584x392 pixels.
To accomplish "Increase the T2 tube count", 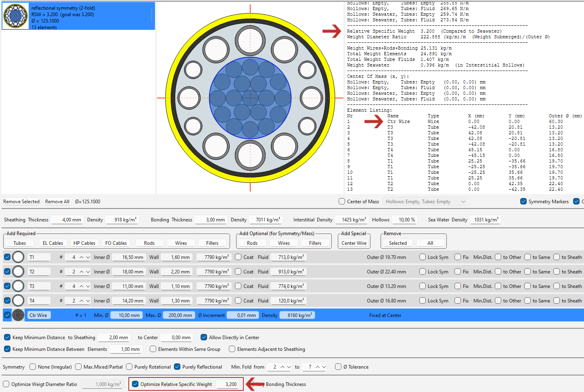I will (x=82, y=271).
